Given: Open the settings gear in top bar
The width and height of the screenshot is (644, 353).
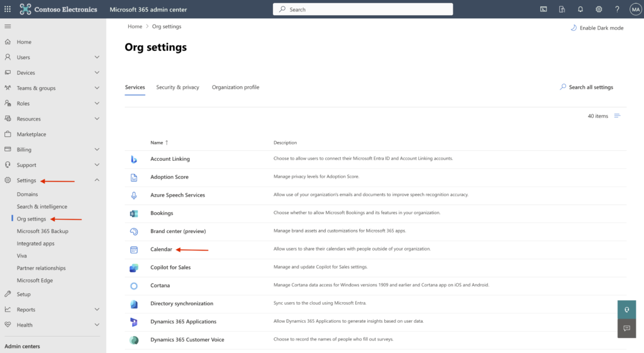Looking at the screenshot, I should click(x=599, y=9).
